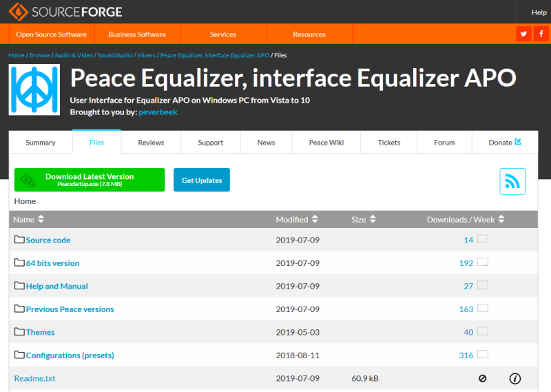Open the Facebook social icon
The image size is (551, 392).
point(541,34)
